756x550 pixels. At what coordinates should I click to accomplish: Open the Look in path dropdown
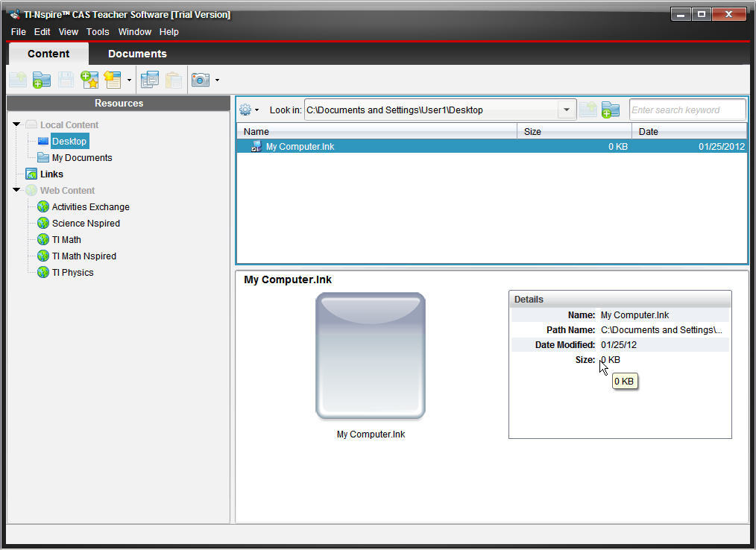click(567, 110)
